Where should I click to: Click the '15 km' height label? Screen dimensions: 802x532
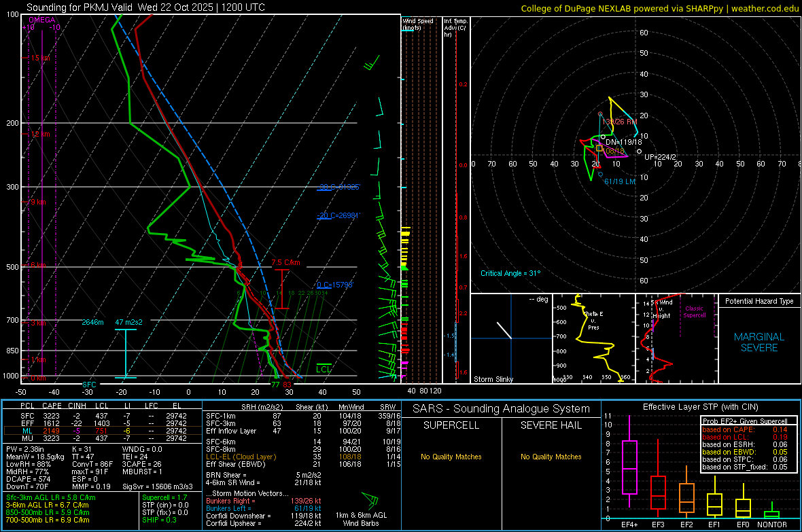(40, 58)
